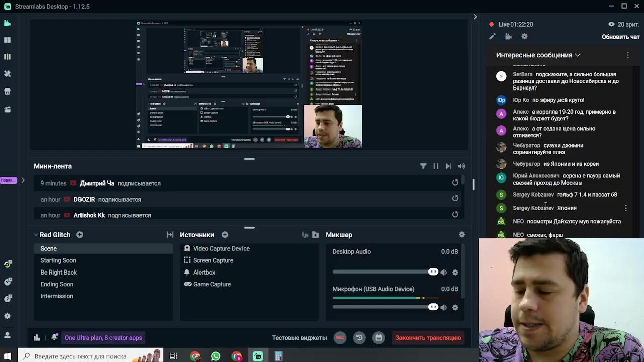Open Микрофон source settings gear
Image resolution: width=644 pixels, height=362 pixels.
455,307
